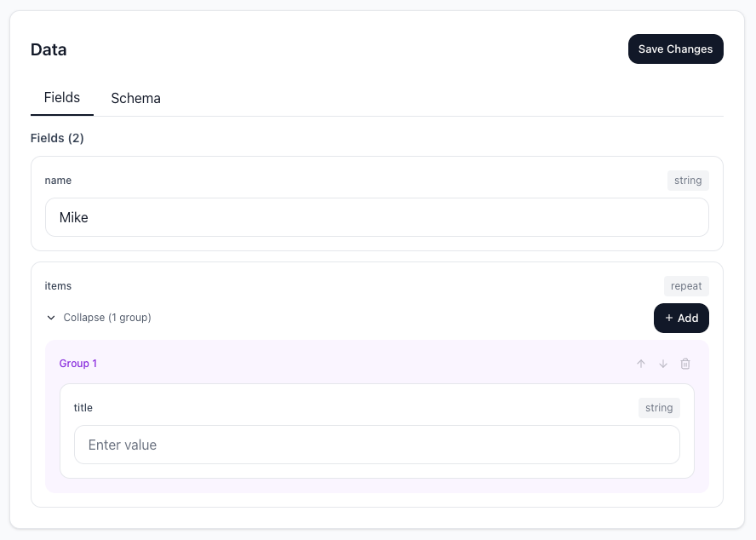The width and height of the screenshot is (756, 540).
Task: Collapse the items groups via the chevron
Action: tap(51, 318)
